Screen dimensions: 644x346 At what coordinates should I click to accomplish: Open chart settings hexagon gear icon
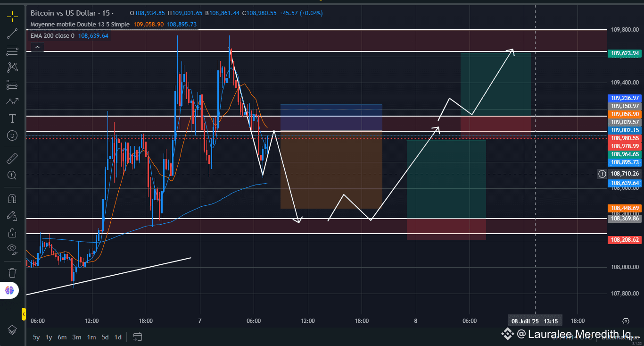(x=626, y=321)
